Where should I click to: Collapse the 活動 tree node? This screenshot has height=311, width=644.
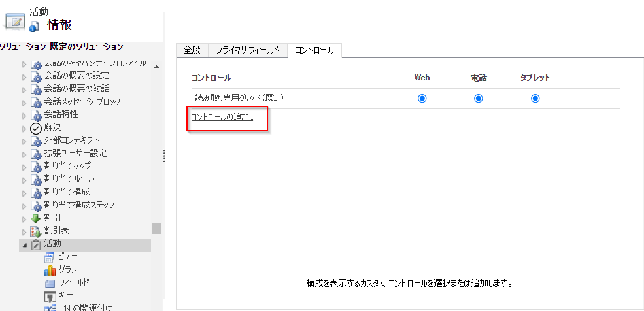coord(24,245)
